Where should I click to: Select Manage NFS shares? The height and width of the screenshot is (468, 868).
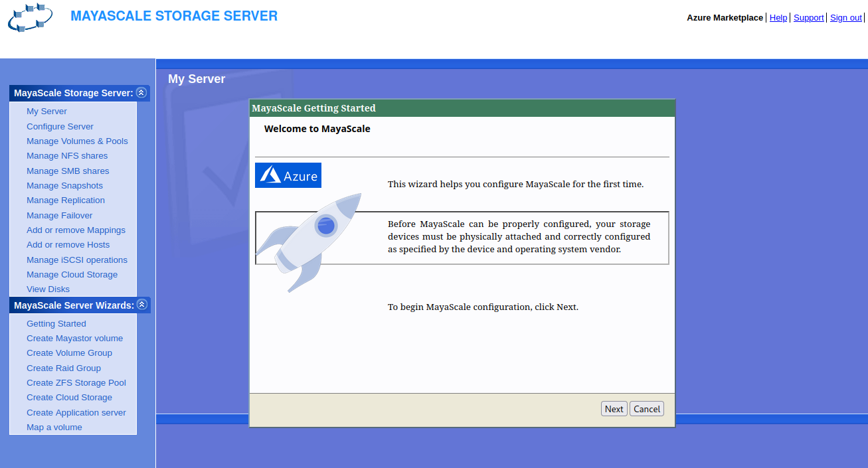(x=67, y=156)
